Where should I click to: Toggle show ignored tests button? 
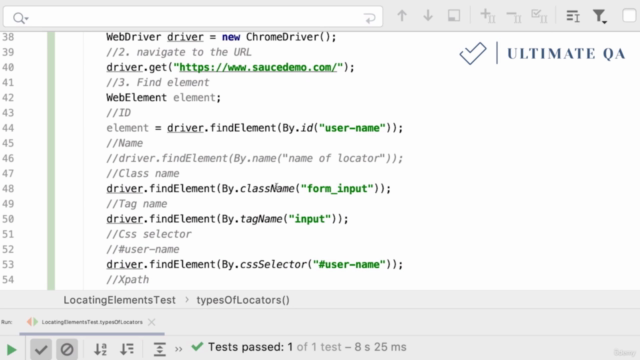pyautogui.click(x=67, y=349)
